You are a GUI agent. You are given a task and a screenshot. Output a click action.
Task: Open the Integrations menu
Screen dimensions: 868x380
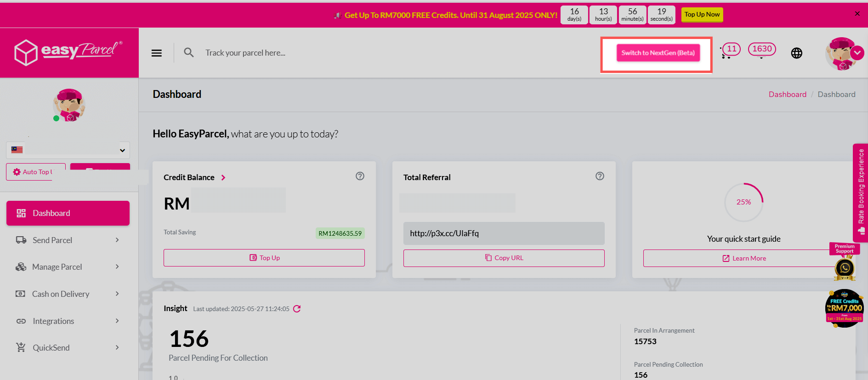[x=68, y=321]
